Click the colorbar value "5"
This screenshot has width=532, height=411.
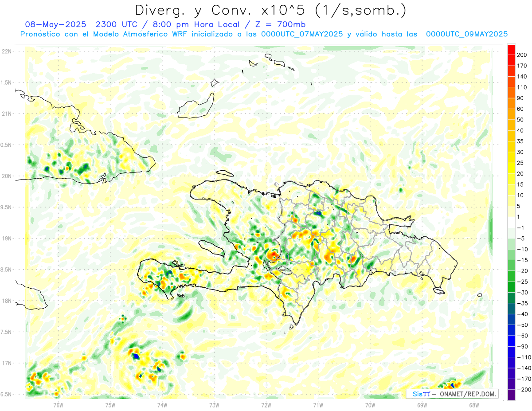point(519,206)
